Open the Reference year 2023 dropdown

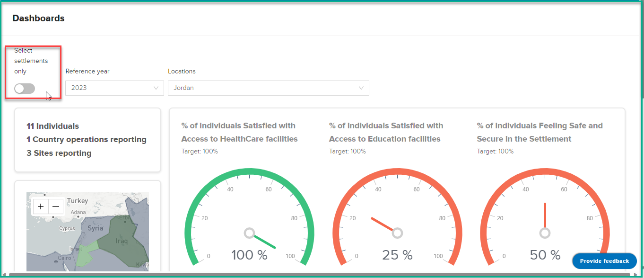pos(114,88)
